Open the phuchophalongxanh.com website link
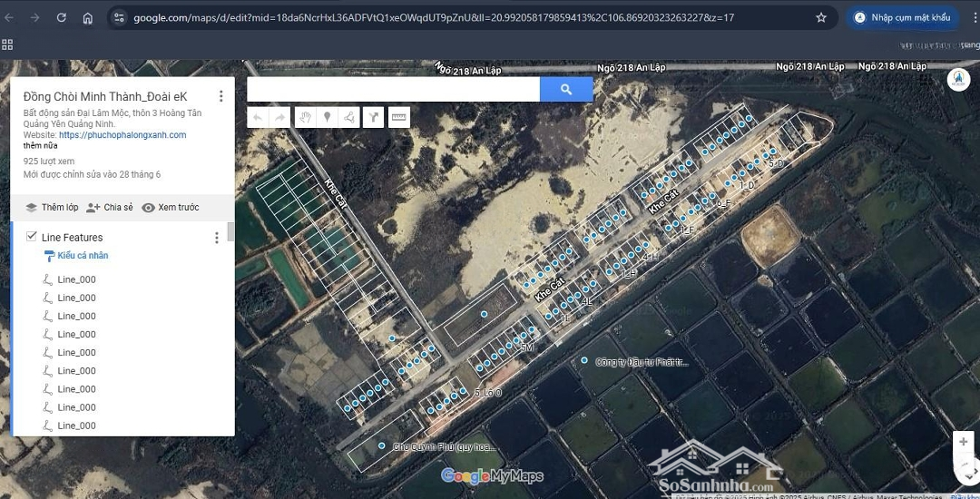 122,135
